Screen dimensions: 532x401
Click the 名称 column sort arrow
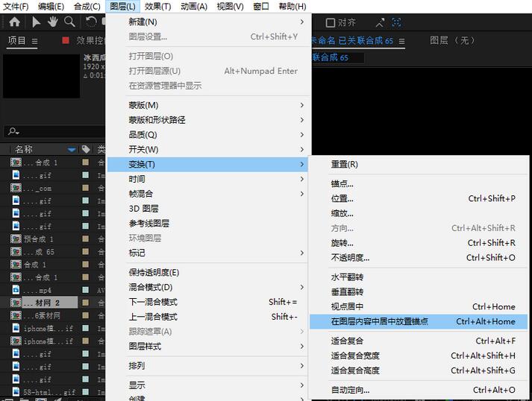click(72, 149)
